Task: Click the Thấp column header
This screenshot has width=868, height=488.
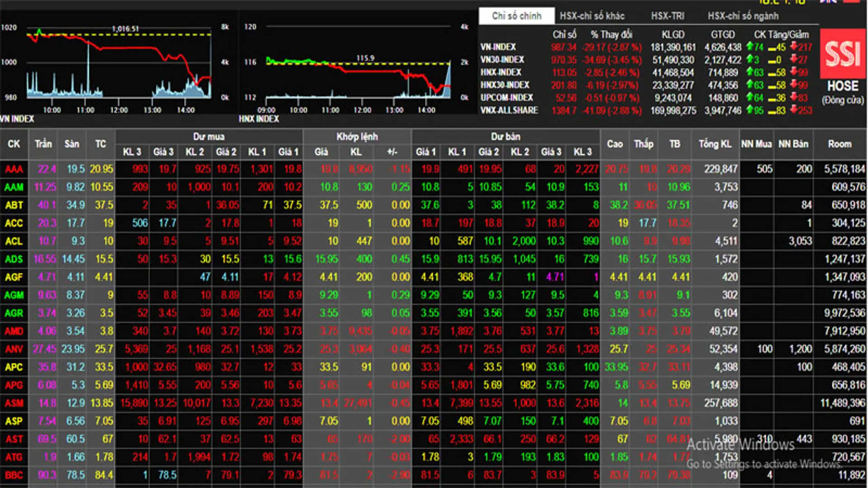Action: click(x=644, y=144)
